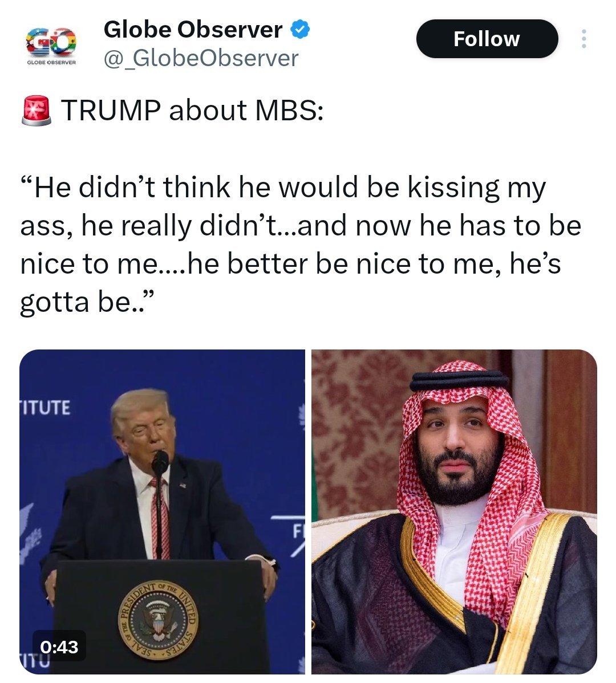Click the 0:43 video duration badge
Viewport: 616px width, 683px height.
pyautogui.click(x=59, y=647)
